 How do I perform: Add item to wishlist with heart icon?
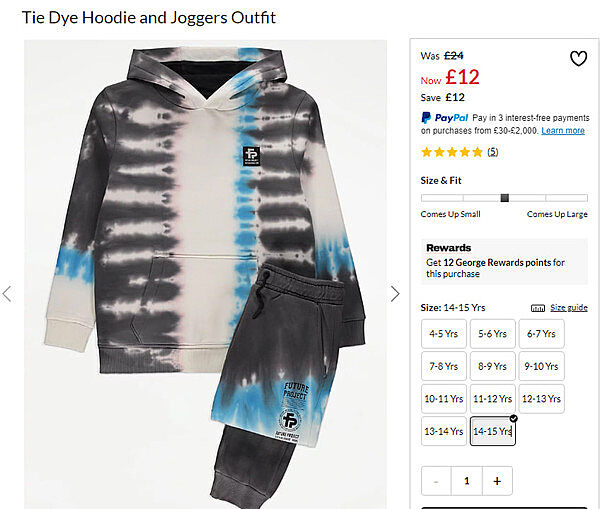pyautogui.click(x=578, y=59)
